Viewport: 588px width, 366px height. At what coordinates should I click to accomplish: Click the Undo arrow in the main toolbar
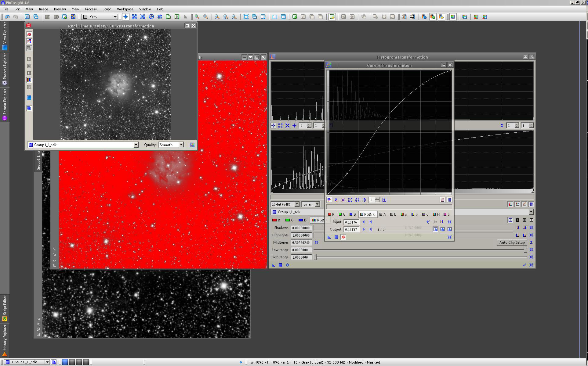[x=7, y=17]
